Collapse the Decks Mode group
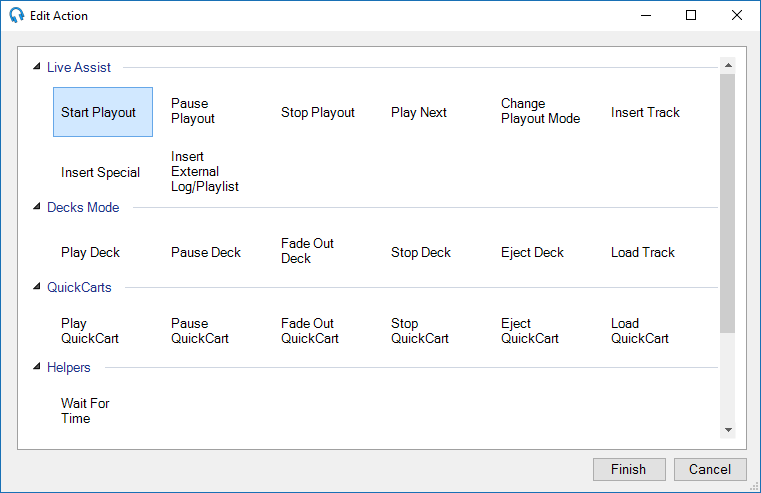The image size is (761, 493). tap(37, 207)
